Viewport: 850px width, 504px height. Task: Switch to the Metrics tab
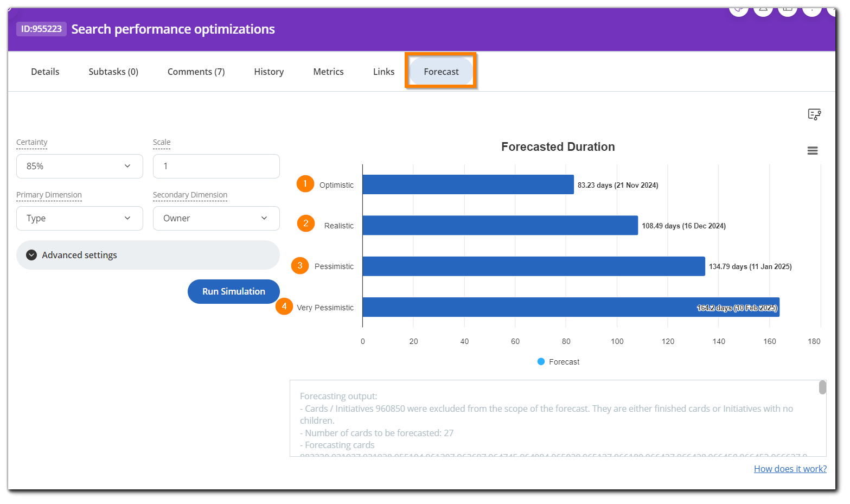[328, 72]
